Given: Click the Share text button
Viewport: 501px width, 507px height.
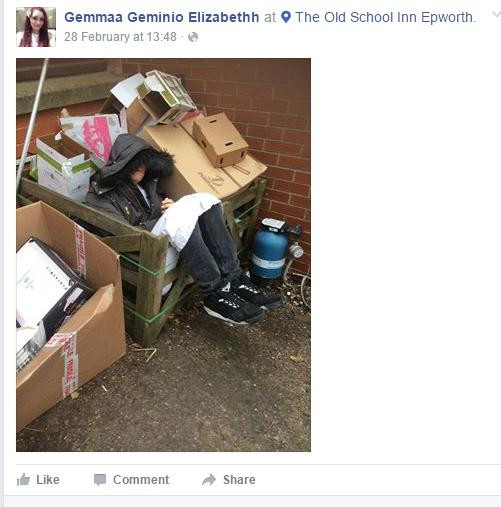Looking at the screenshot, I should tap(239, 480).
